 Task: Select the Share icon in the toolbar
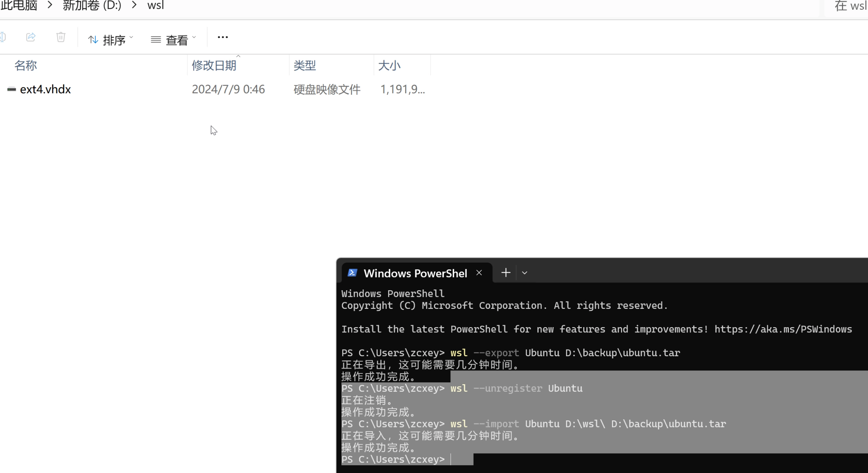coord(30,37)
